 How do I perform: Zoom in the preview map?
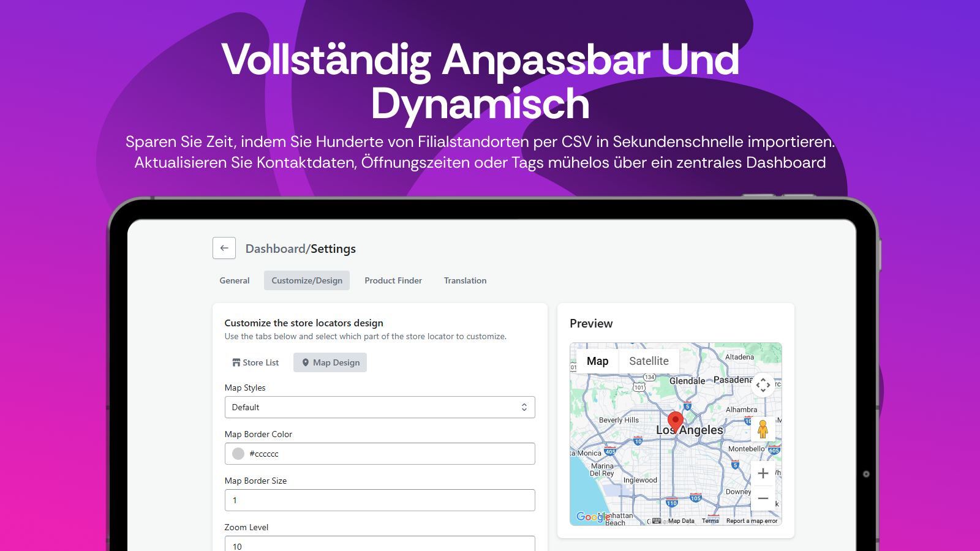[763, 473]
